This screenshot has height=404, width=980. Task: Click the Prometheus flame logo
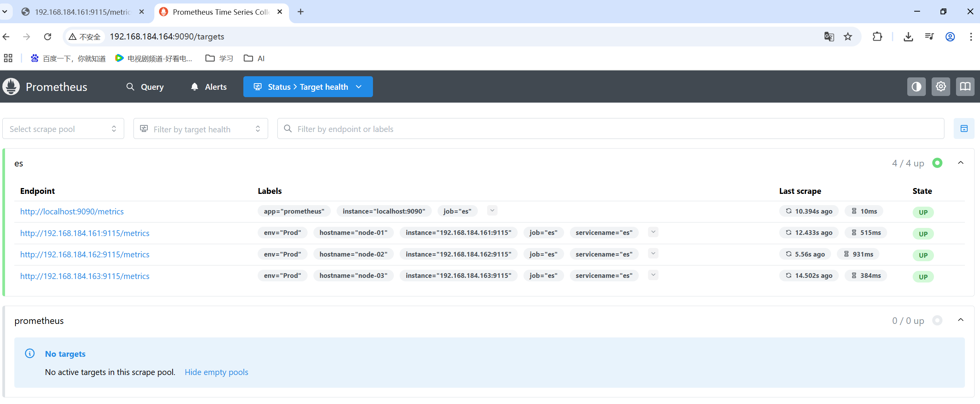click(x=11, y=87)
